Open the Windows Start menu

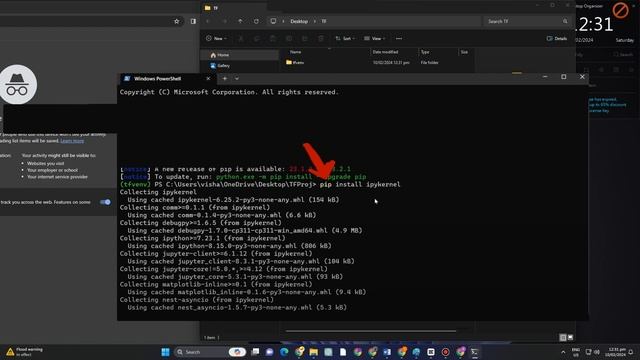[165, 352]
